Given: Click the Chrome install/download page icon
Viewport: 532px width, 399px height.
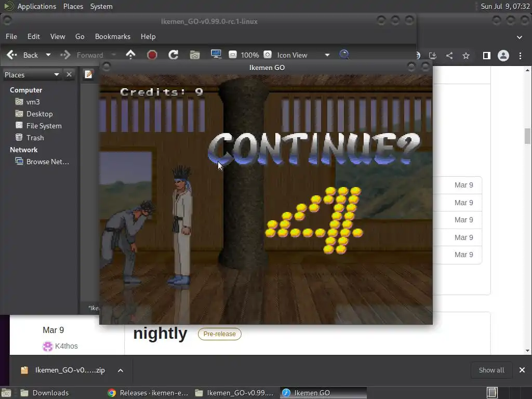Looking at the screenshot, I should point(433,55).
